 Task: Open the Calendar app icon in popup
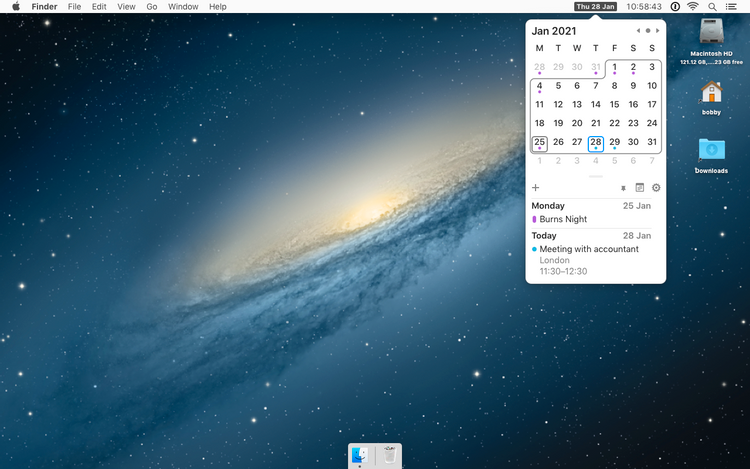(640, 188)
